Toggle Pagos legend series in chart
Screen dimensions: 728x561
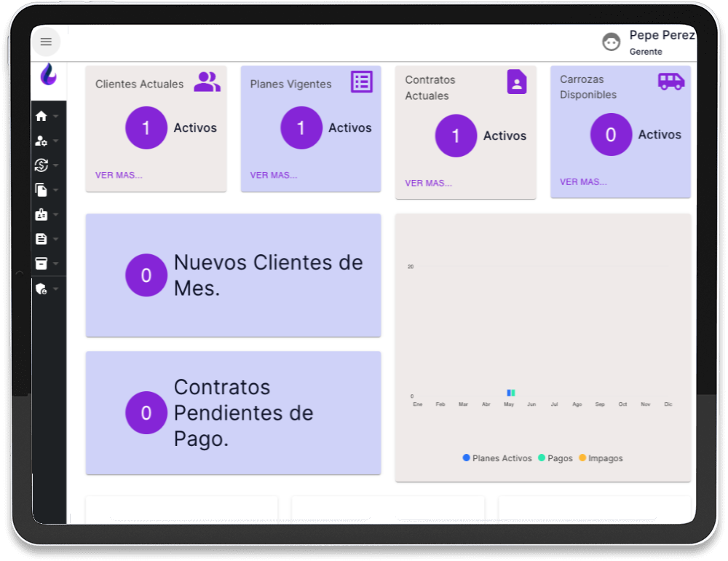555,458
